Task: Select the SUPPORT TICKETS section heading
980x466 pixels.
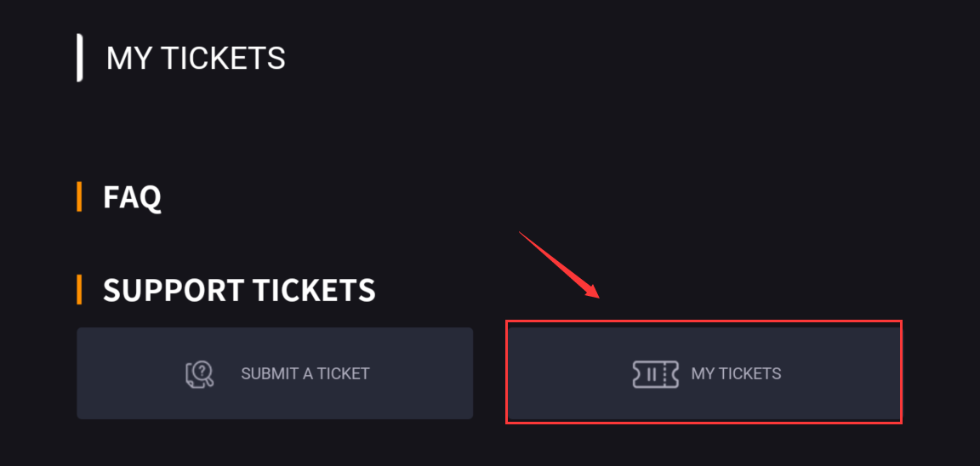Action: [x=239, y=290]
